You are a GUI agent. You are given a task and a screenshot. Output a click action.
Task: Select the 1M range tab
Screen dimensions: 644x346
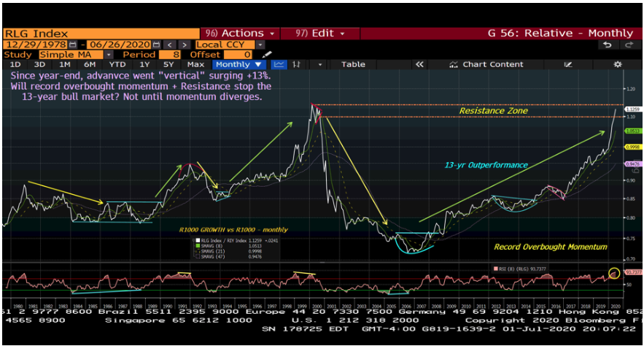64,64
